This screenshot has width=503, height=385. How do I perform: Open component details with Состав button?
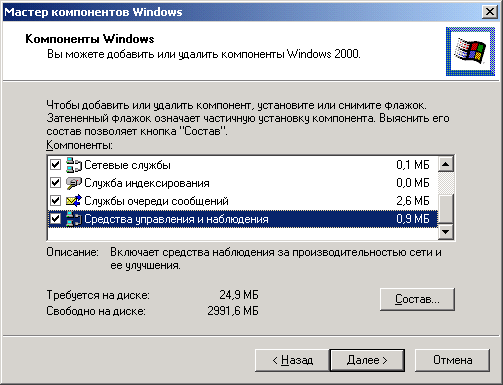pos(417,299)
